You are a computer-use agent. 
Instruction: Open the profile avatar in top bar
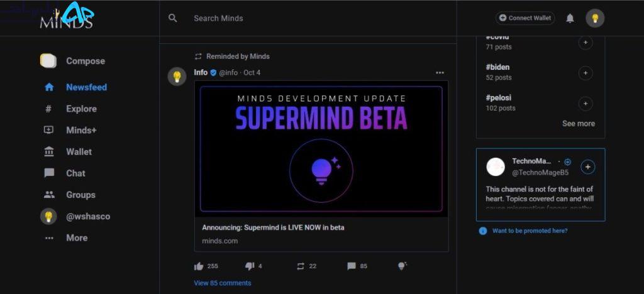[595, 18]
